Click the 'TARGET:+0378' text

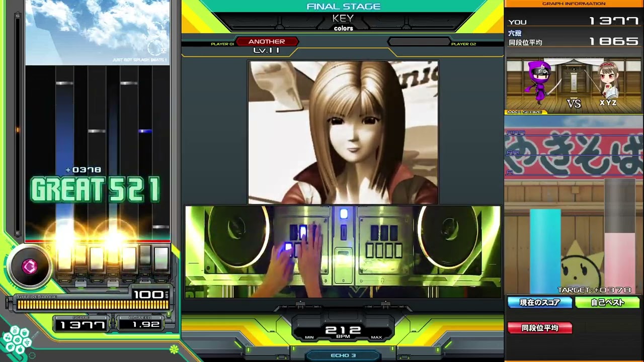pos(594,290)
